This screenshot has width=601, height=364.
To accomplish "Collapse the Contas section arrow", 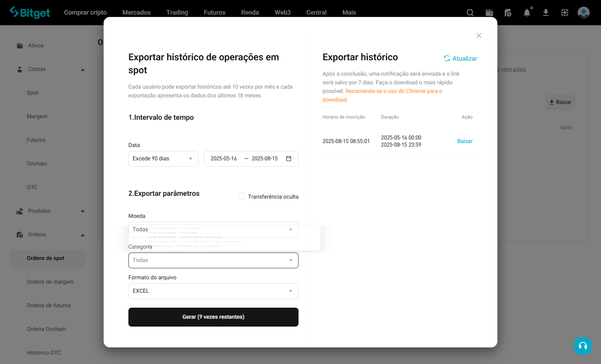I will coord(83,70).
